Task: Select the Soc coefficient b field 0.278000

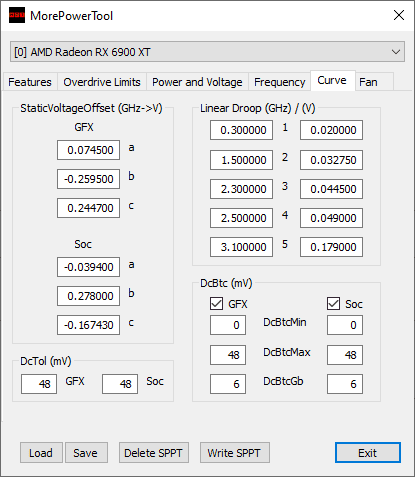Action: pyautogui.click(x=88, y=296)
